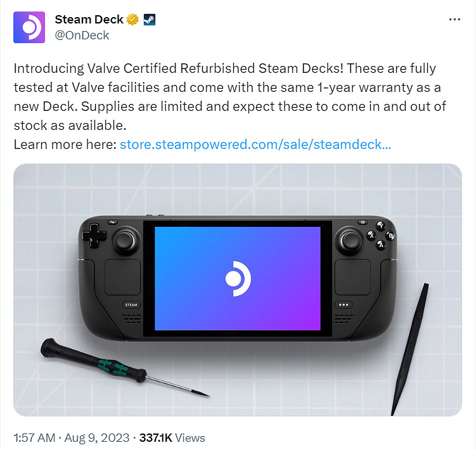Screen dimensions: 476x450
Task: Open the Steam Deck profile avatar
Action: pyautogui.click(x=29, y=27)
